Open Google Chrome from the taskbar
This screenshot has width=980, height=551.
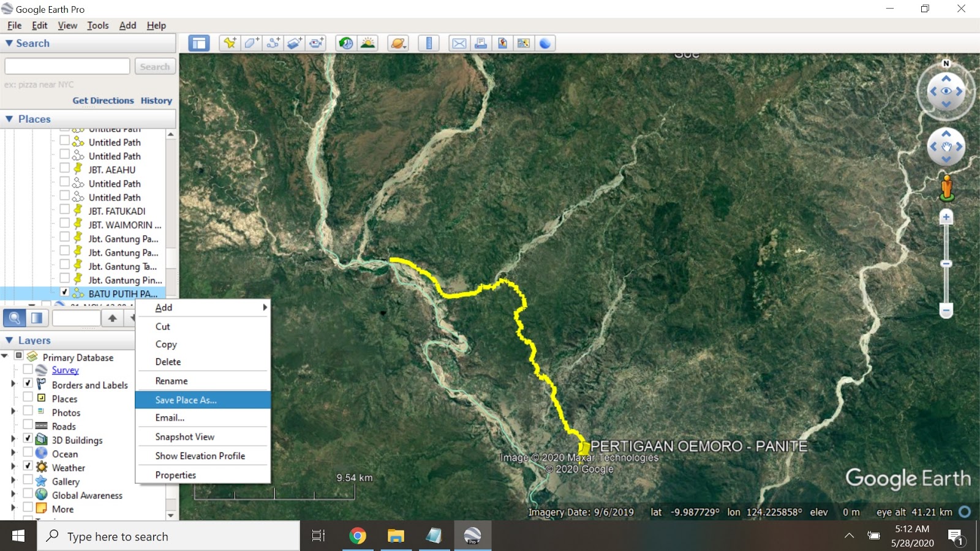point(358,536)
